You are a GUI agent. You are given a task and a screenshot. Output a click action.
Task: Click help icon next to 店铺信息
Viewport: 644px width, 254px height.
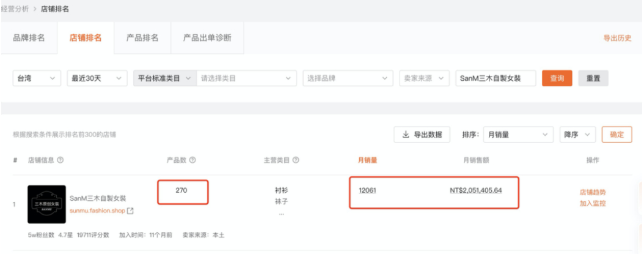click(x=60, y=160)
